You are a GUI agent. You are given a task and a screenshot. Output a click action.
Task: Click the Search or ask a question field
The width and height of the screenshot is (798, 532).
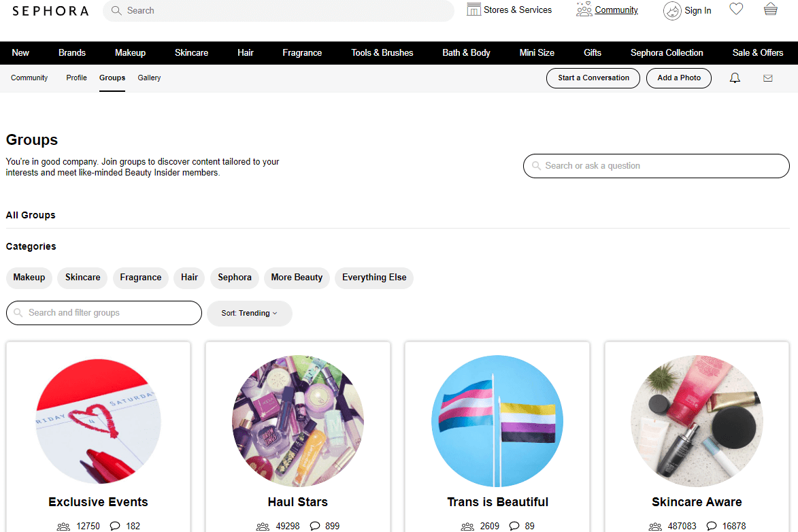click(x=656, y=165)
